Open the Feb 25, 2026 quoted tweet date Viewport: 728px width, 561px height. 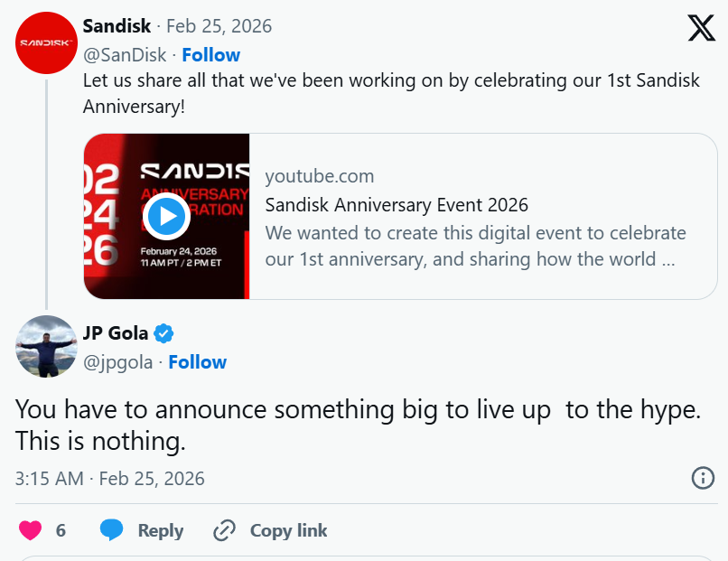pyautogui.click(x=218, y=26)
